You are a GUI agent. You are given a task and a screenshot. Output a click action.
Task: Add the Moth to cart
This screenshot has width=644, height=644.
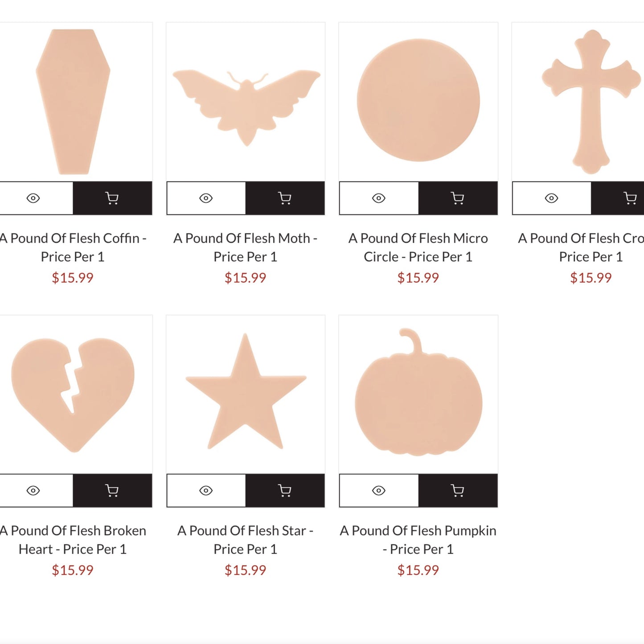[x=285, y=198]
